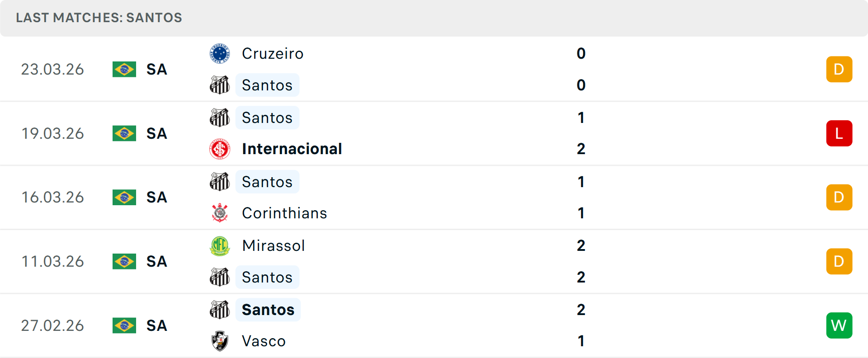
Task: Click the Vasco team name
Action: tap(264, 341)
